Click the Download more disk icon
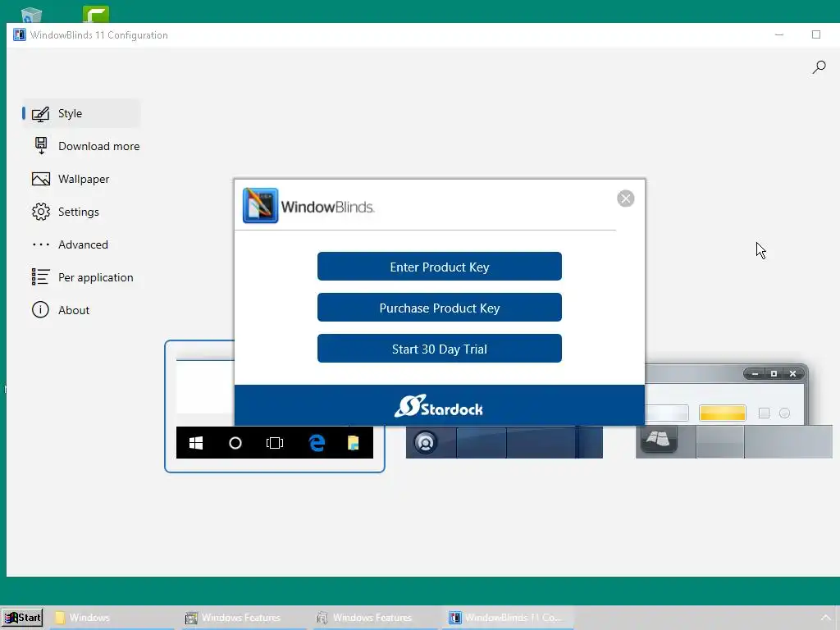Image resolution: width=840 pixels, height=630 pixels. coord(41,145)
